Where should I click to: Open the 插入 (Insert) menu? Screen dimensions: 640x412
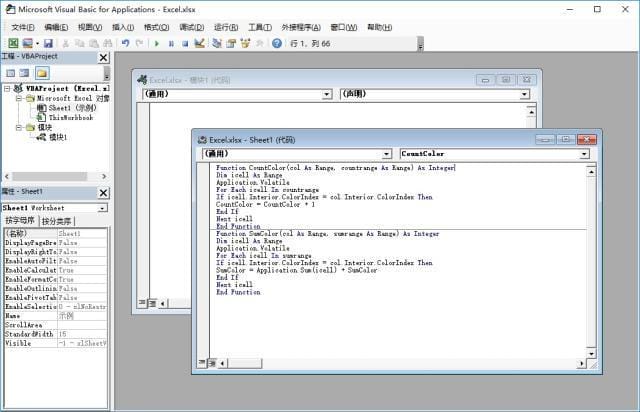[123, 27]
